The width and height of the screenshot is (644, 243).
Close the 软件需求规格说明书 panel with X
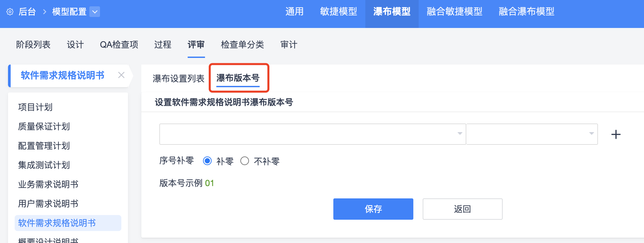121,75
